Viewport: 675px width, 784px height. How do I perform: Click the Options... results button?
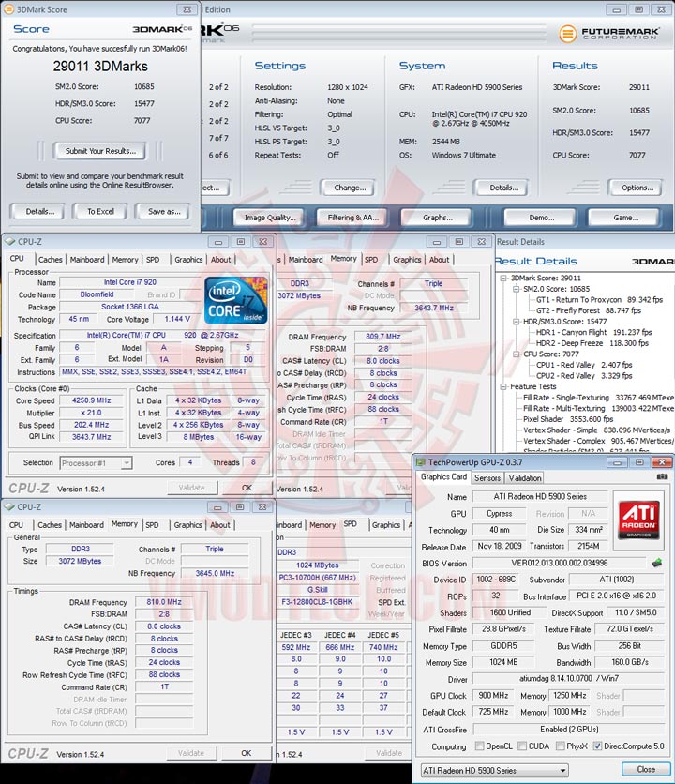click(x=637, y=188)
